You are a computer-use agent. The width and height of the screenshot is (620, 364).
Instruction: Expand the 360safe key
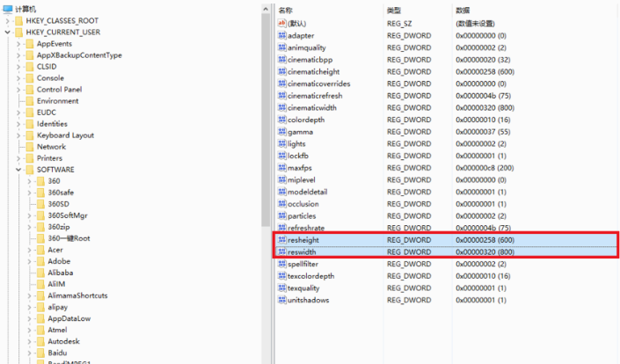tap(29, 193)
